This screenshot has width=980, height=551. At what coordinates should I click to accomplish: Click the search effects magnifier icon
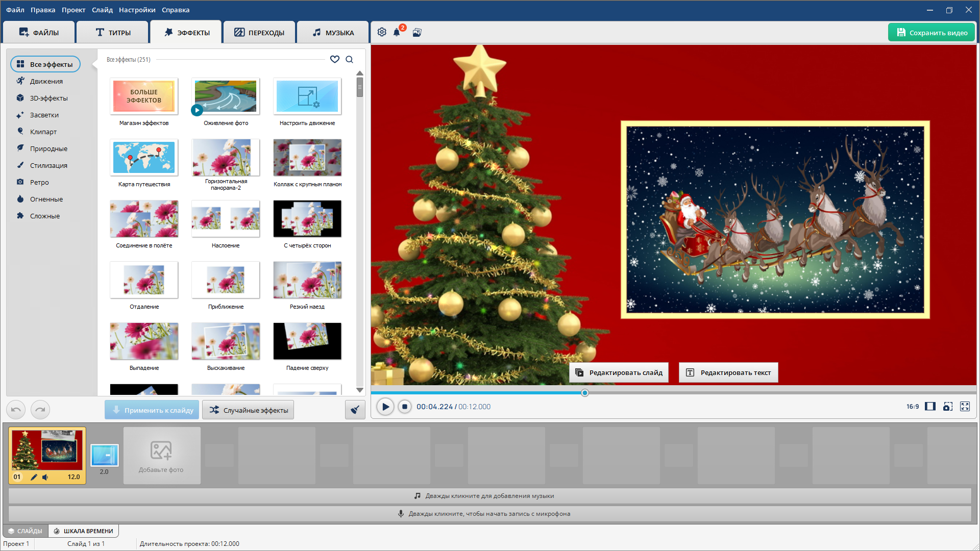point(350,59)
